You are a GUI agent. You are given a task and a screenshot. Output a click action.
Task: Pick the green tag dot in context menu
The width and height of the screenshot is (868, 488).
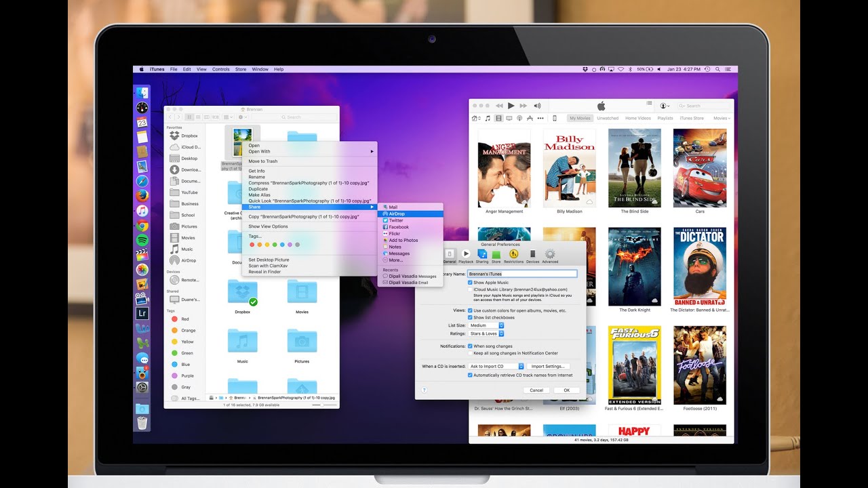click(x=275, y=245)
